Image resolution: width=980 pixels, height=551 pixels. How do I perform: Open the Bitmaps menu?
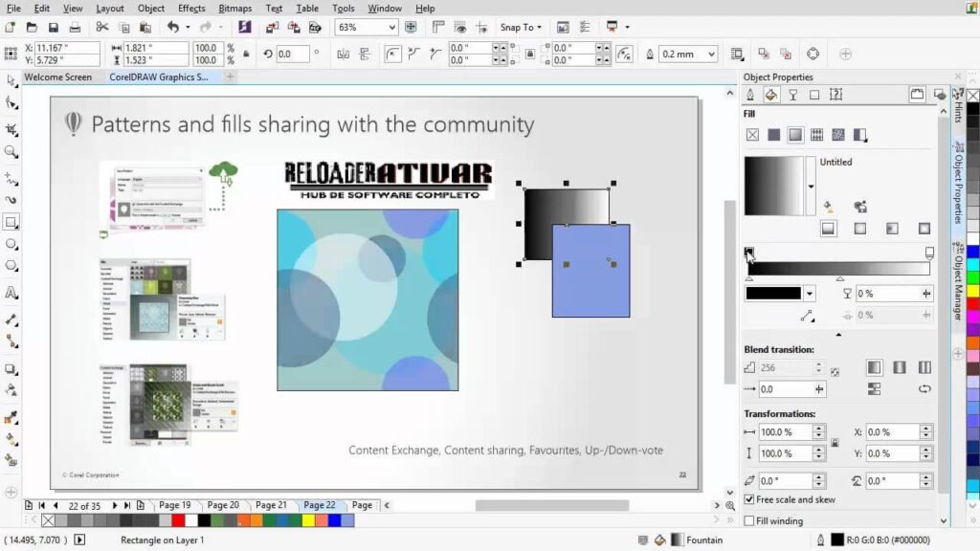pyautogui.click(x=235, y=8)
